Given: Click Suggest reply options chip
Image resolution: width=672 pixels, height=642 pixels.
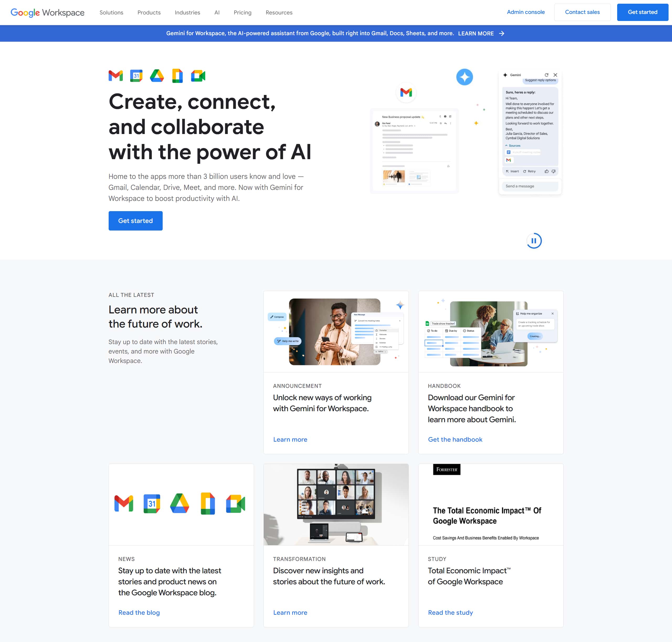Looking at the screenshot, I should click(x=540, y=81).
